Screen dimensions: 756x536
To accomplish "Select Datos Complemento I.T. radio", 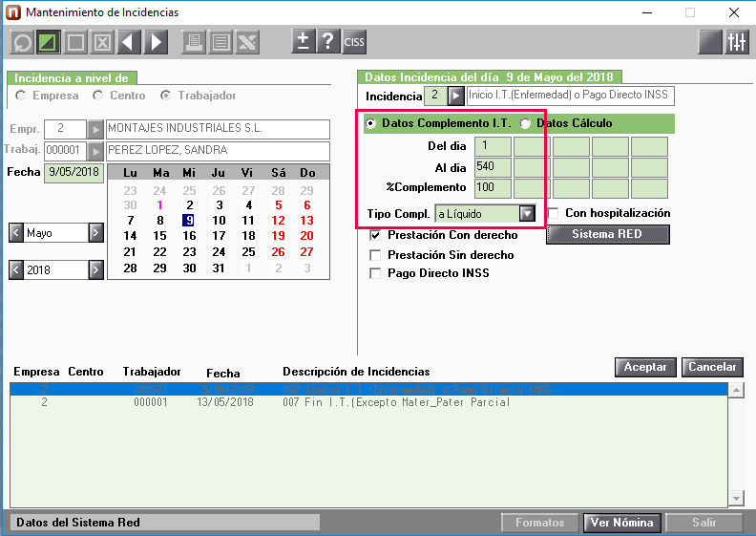I will tap(370, 123).
